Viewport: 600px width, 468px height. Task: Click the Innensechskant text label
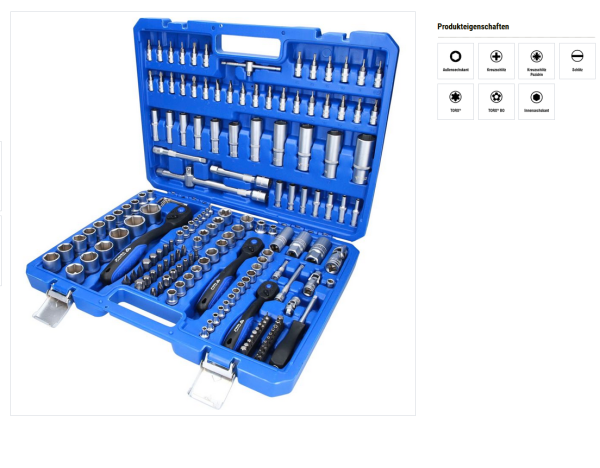click(x=536, y=111)
